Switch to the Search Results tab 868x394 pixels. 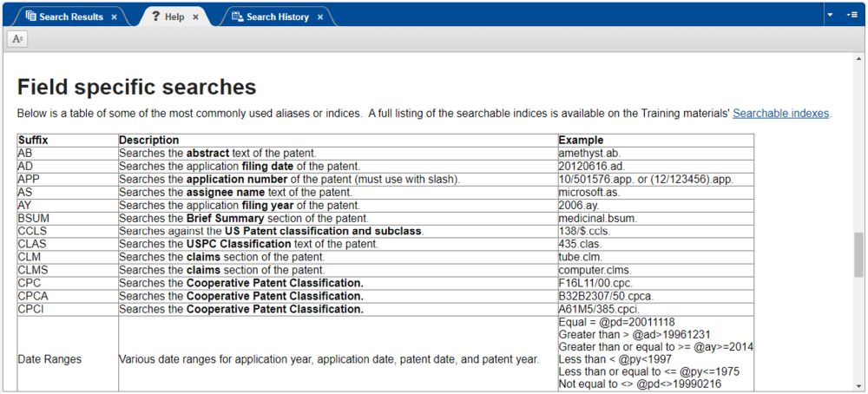71,16
